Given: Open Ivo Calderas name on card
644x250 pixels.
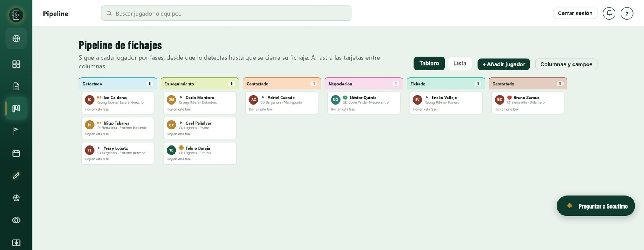Looking at the screenshot, I should 115,98.
